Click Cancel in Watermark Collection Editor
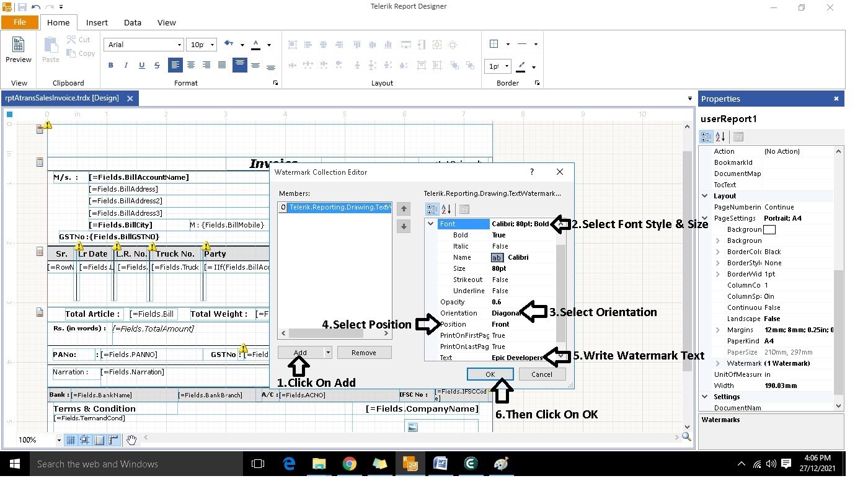Screen dimensions: 868x481 coord(542,374)
